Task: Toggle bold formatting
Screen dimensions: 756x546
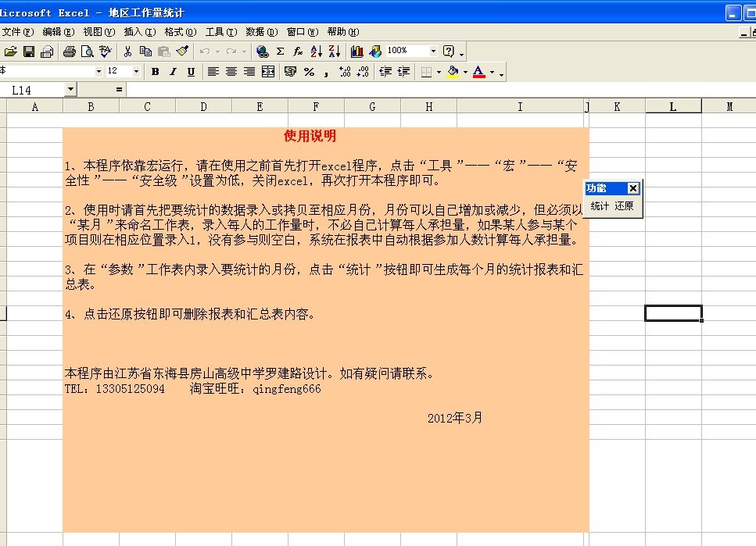Action: point(156,71)
